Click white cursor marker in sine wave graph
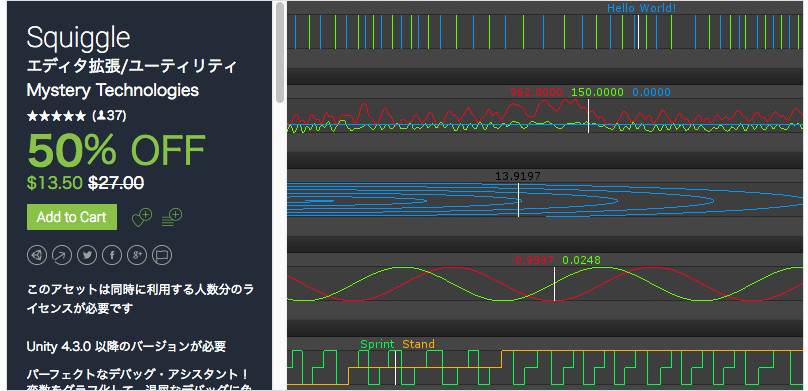 [554, 284]
